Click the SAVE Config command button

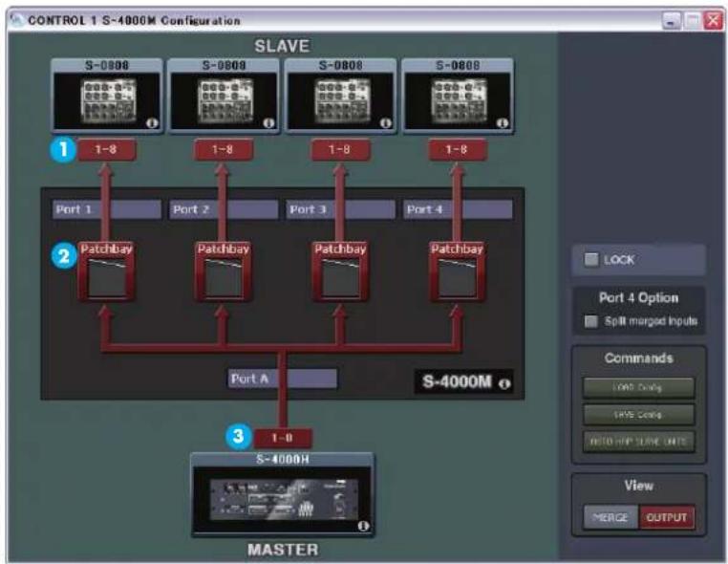638,415
